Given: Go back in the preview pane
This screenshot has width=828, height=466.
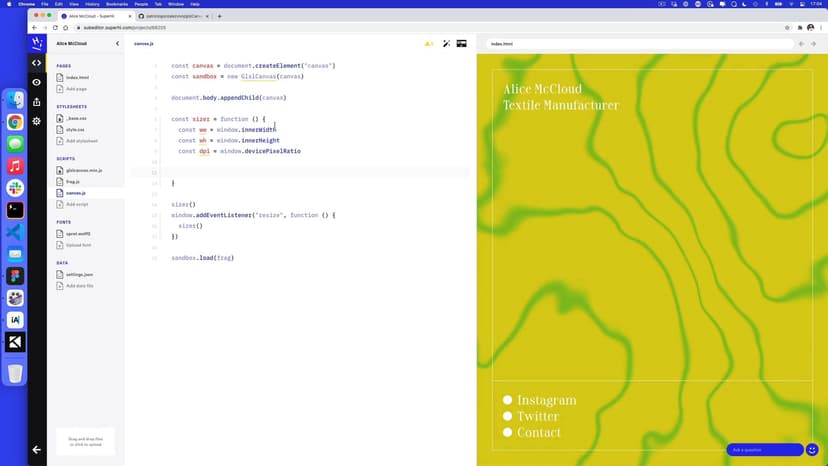Looking at the screenshot, I should 801,44.
